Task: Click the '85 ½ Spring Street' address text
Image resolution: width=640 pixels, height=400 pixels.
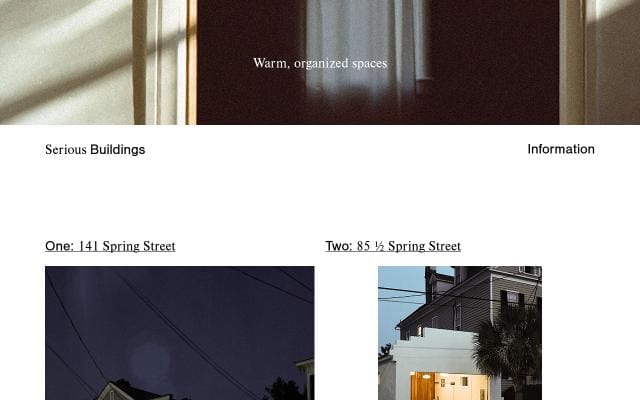Action: point(409,246)
